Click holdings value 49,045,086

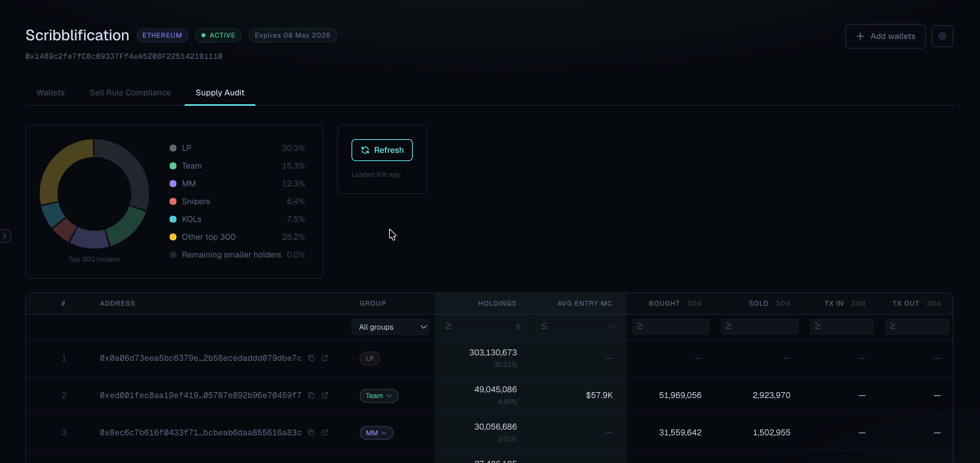(x=495, y=389)
